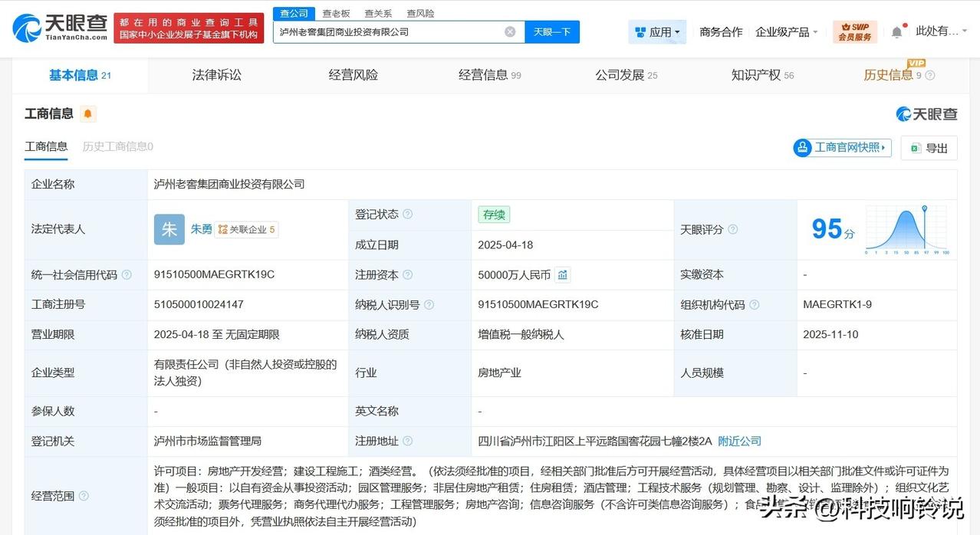Click the 95分 score value
Screen dimensions: 980x535
[834, 229]
